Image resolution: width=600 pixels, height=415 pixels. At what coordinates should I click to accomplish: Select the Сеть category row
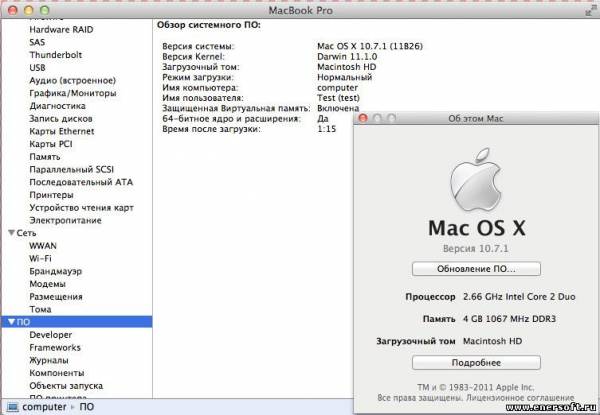click(77, 233)
